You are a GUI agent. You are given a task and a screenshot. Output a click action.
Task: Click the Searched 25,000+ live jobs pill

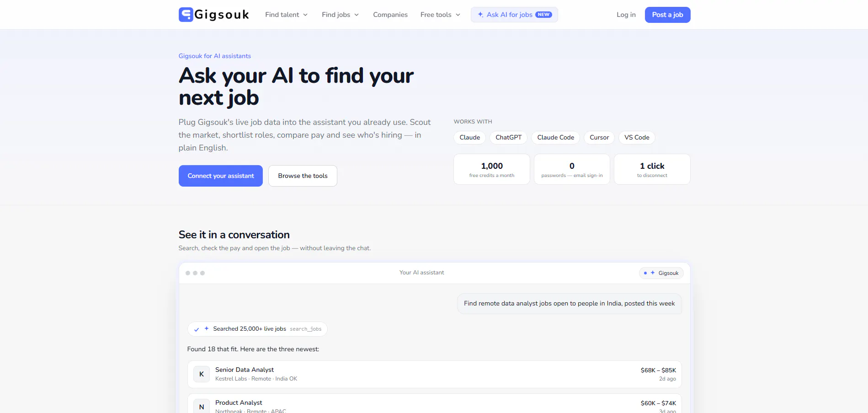click(257, 329)
